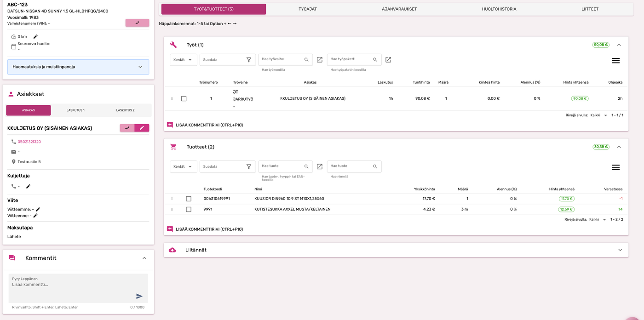Switch to LASKUTUS 1 tab
This screenshot has height=320, width=644.
pos(75,110)
